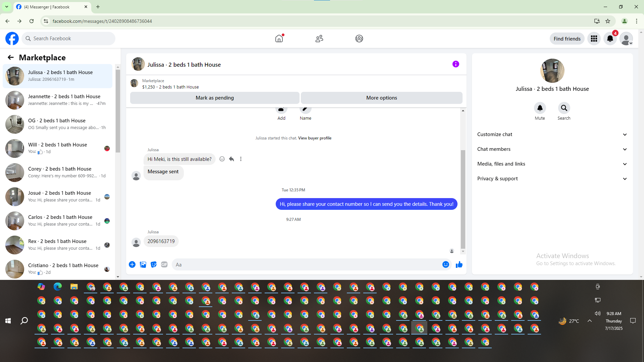The image size is (644, 362).
Task: Open Facebook home via the logo
Action: pyautogui.click(x=12, y=39)
